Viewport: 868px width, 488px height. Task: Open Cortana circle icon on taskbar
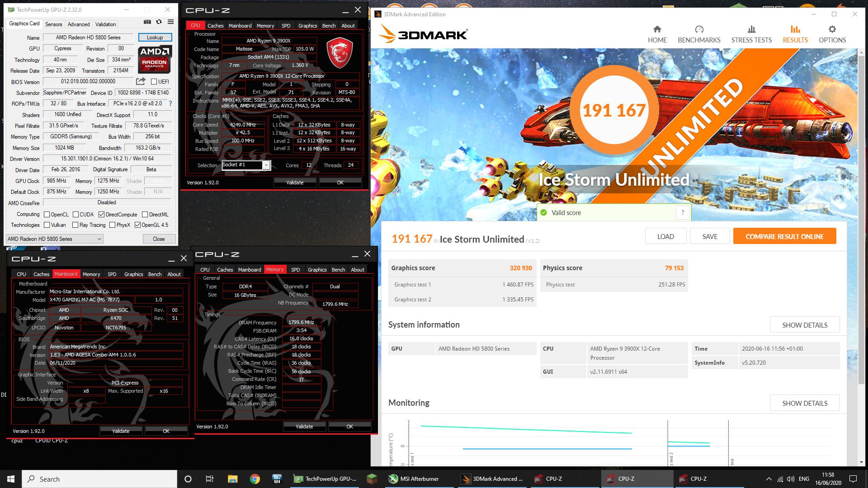coord(188,479)
